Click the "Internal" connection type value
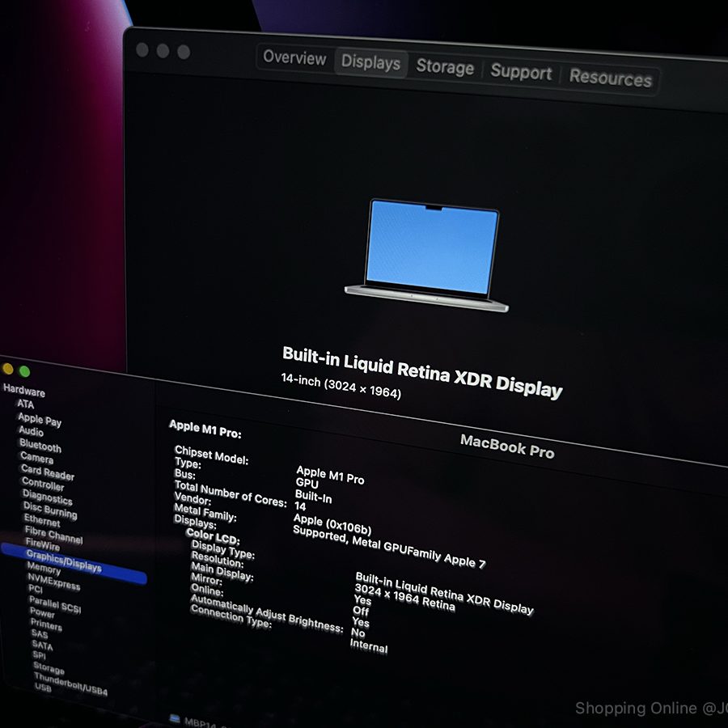 [369, 645]
